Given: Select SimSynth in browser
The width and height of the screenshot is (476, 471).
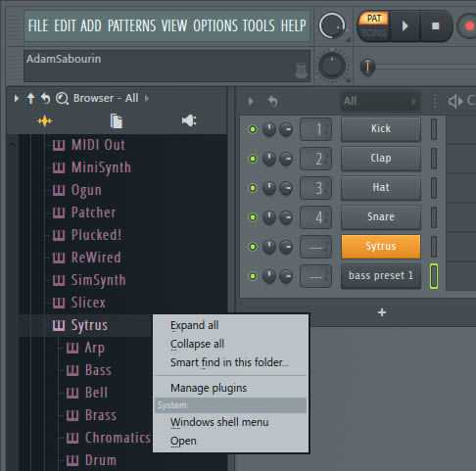Looking at the screenshot, I should [x=98, y=280].
